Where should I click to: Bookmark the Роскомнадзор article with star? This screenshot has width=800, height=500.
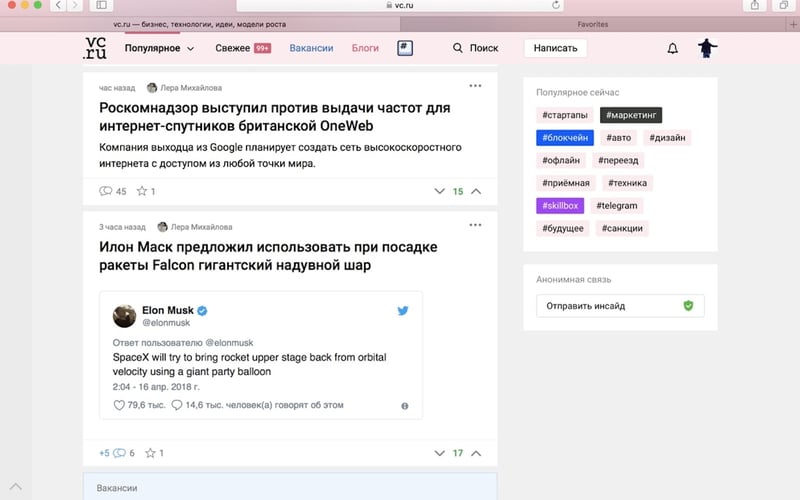142,191
